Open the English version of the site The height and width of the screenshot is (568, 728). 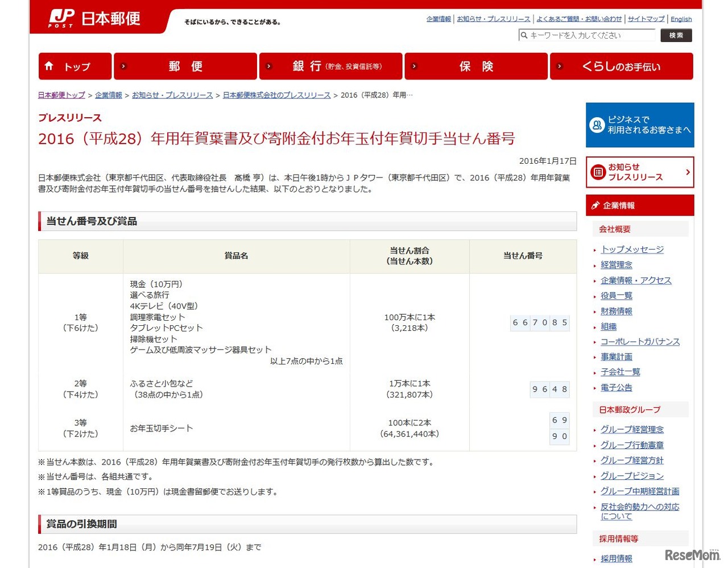681,19
